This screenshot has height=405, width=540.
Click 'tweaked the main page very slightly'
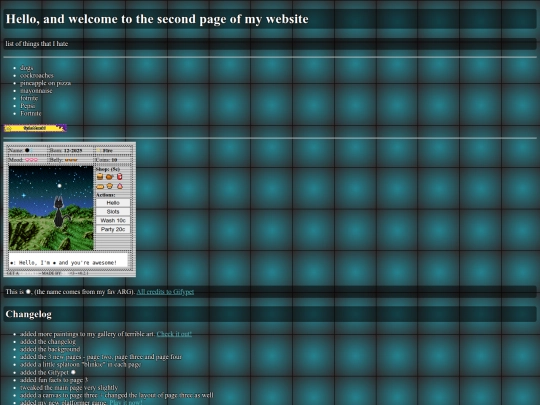pyautogui.click(x=69, y=387)
